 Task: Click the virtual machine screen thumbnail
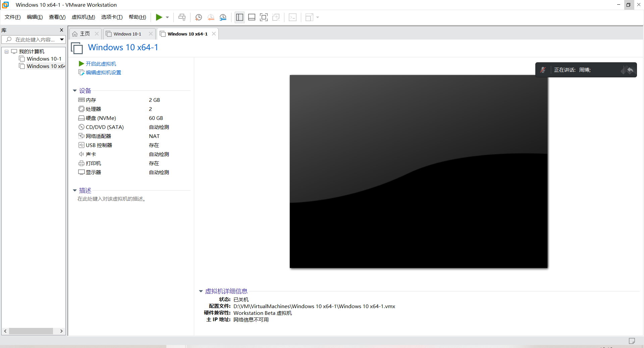pyautogui.click(x=419, y=171)
